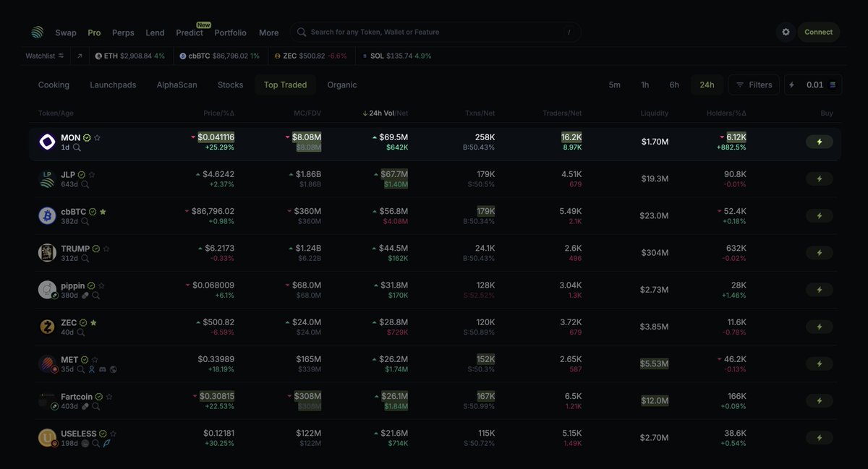868x469 pixels.
Task: Sort by Holders/%Δ column header
Action: coord(726,113)
